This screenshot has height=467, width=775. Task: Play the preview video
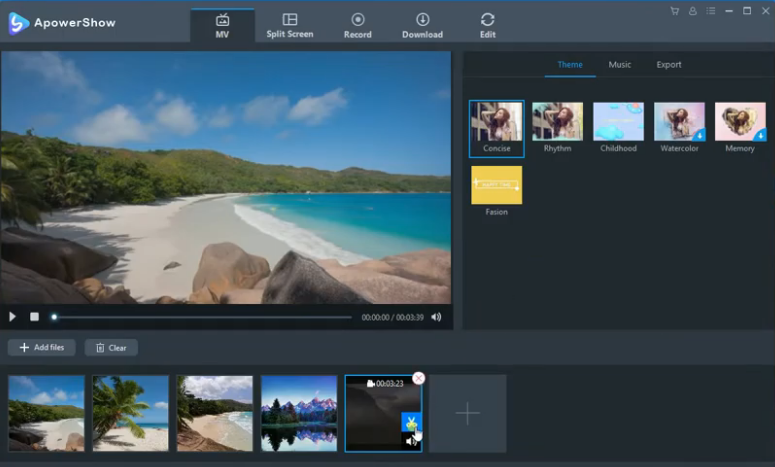[13, 317]
